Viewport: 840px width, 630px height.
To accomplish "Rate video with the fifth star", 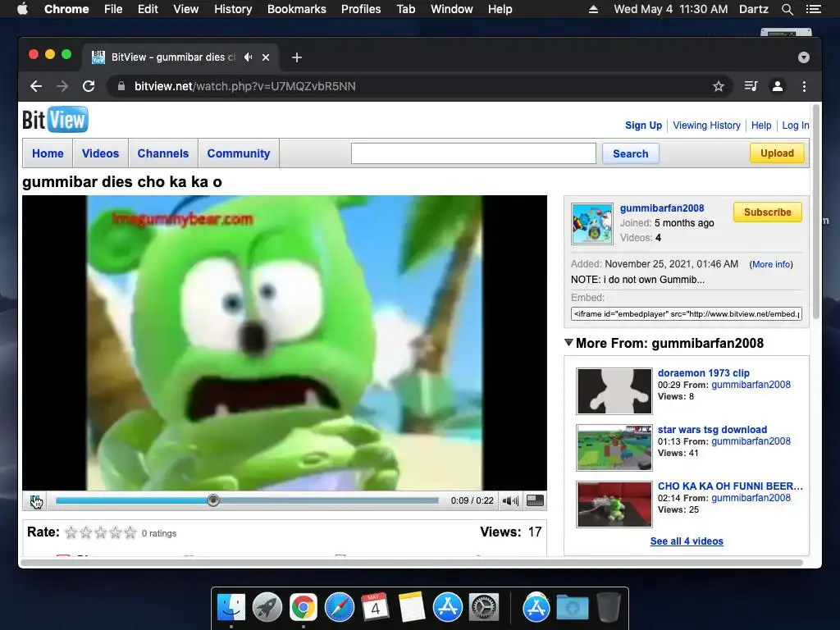I will click(x=130, y=532).
